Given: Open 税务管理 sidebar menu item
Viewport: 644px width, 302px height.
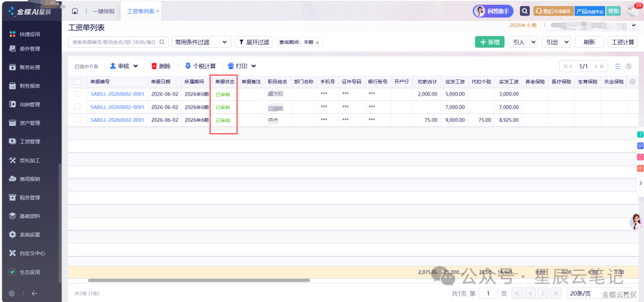Looking at the screenshot, I should click(x=30, y=197).
